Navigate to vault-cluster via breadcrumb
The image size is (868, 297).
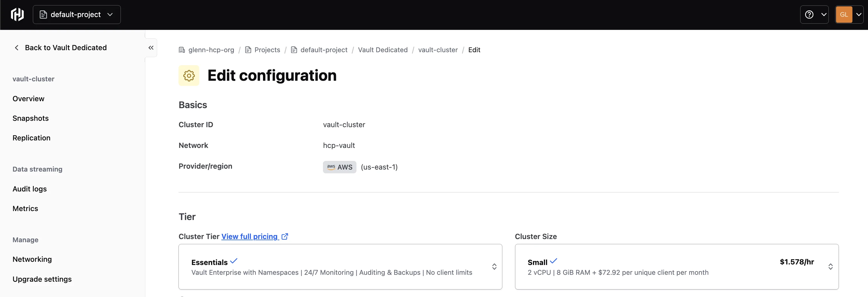[x=437, y=50]
